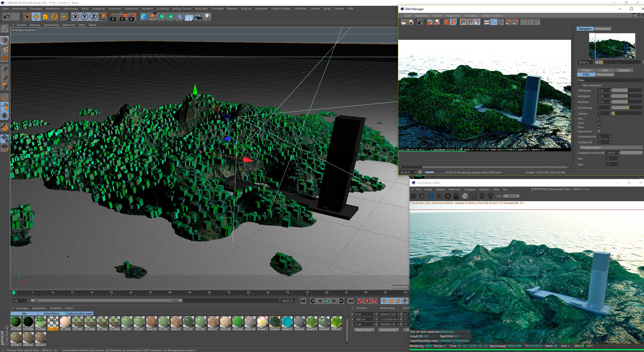Open the Objekt (Rel) dropdown
Image resolution: width=644 pixels, height=352 pixels.
point(364,330)
